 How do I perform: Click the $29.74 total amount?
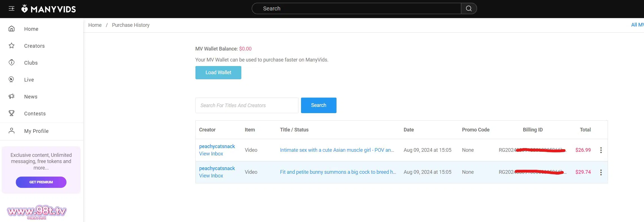(x=583, y=172)
